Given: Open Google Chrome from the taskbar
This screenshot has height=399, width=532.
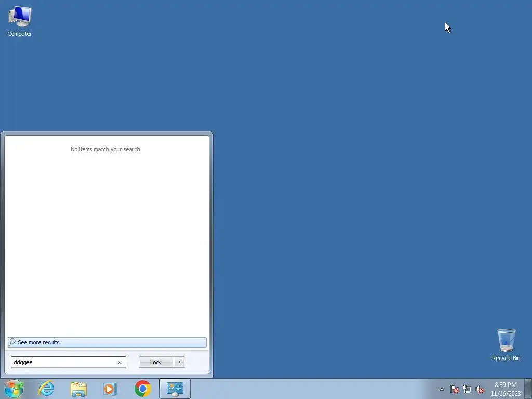Looking at the screenshot, I should [142, 389].
